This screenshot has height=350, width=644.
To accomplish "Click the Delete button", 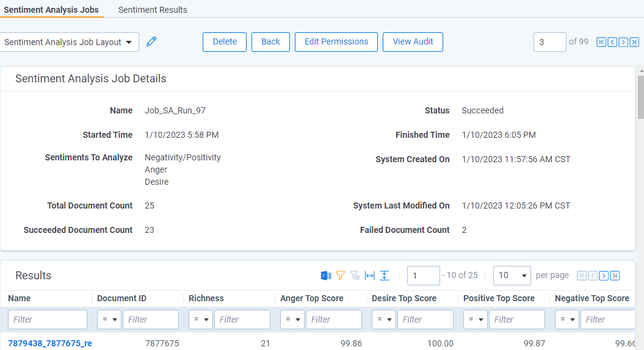I will [x=225, y=42].
